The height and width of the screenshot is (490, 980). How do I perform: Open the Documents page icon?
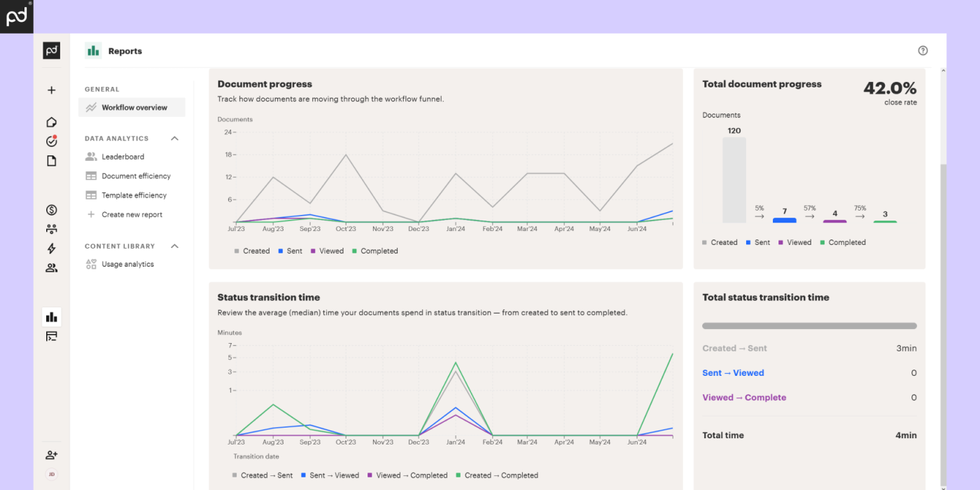(x=51, y=161)
